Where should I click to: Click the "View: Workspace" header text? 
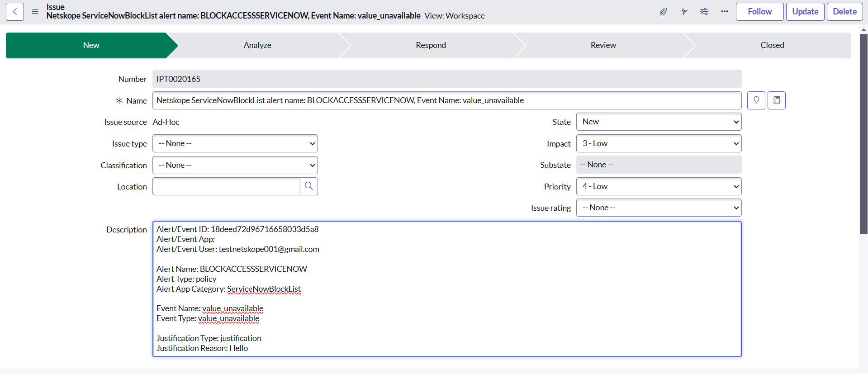[x=455, y=16]
